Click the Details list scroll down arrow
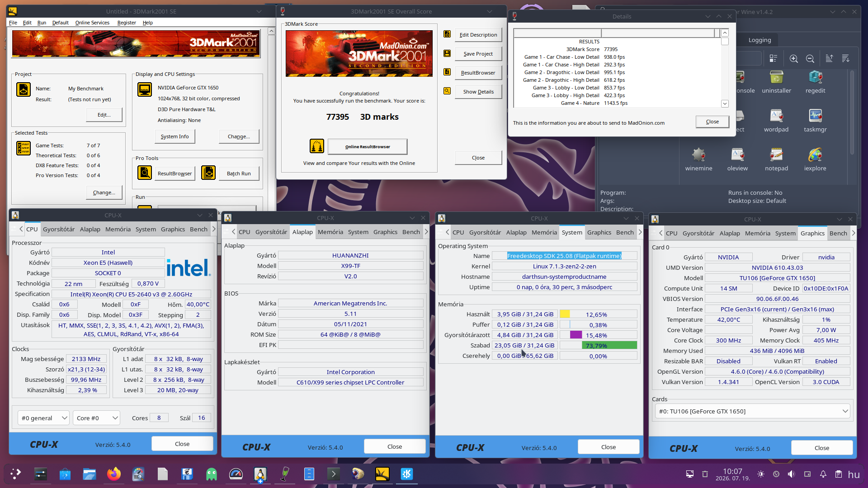This screenshot has width=868, height=488. pyautogui.click(x=725, y=103)
